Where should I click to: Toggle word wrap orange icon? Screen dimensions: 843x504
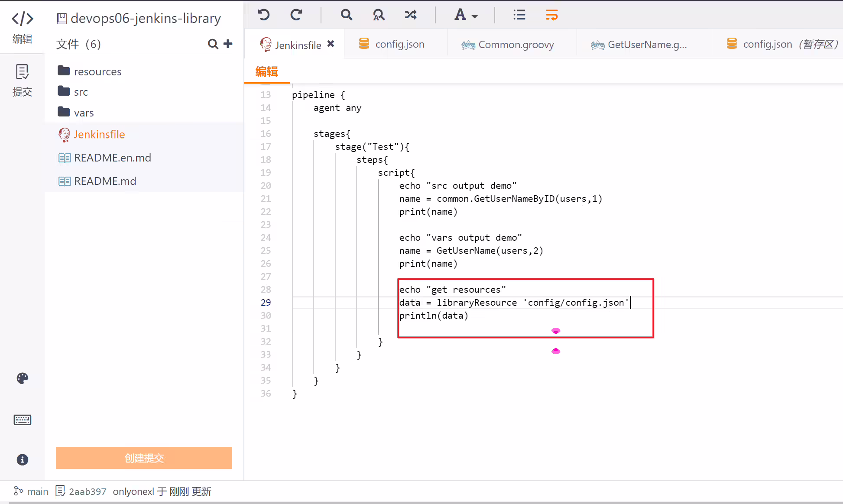click(551, 15)
